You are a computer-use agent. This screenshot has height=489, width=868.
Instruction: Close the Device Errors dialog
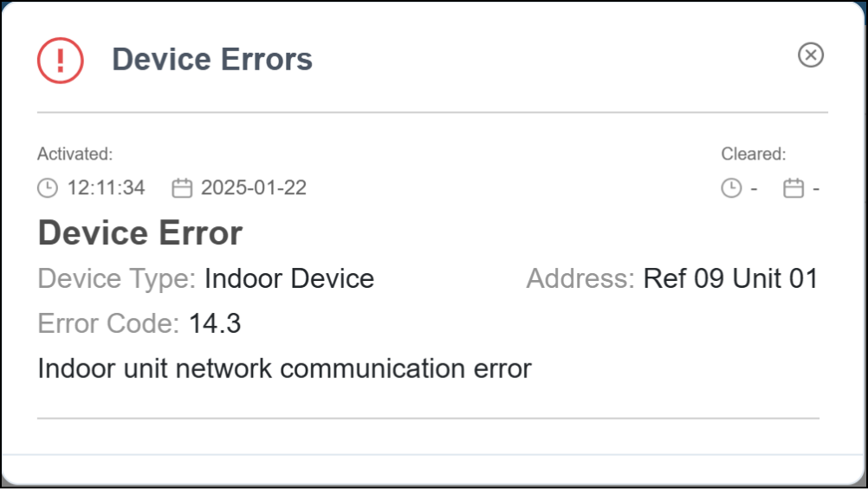810,55
